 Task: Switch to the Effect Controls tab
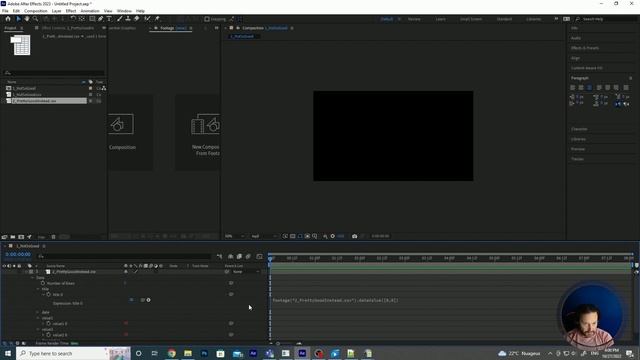pos(67,28)
